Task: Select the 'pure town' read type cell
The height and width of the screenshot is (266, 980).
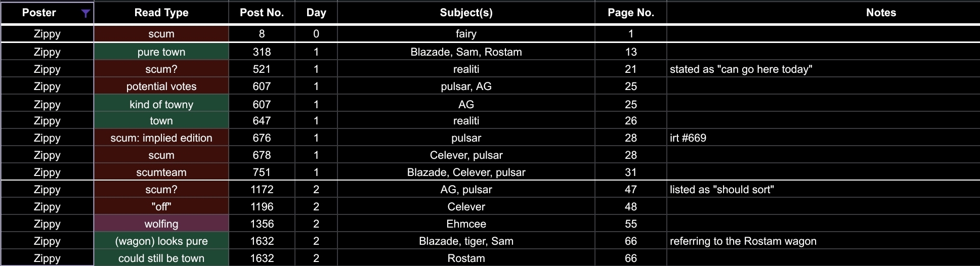Action: point(161,52)
